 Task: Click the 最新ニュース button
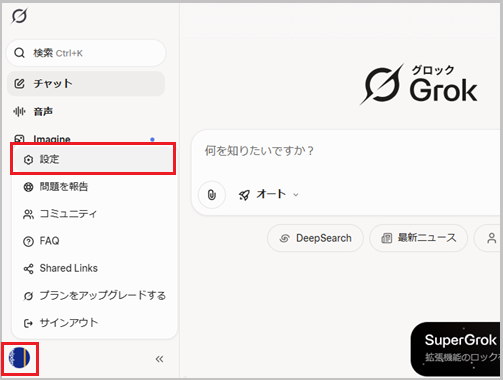[x=419, y=238]
